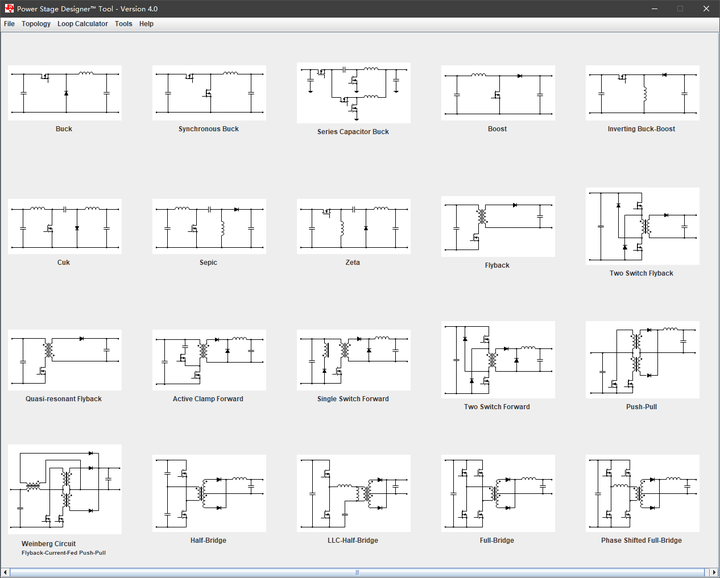This screenshot has height=578, width=720.
Task: Click the LLC-Half-Bridge label
Action: click(353, 540)
